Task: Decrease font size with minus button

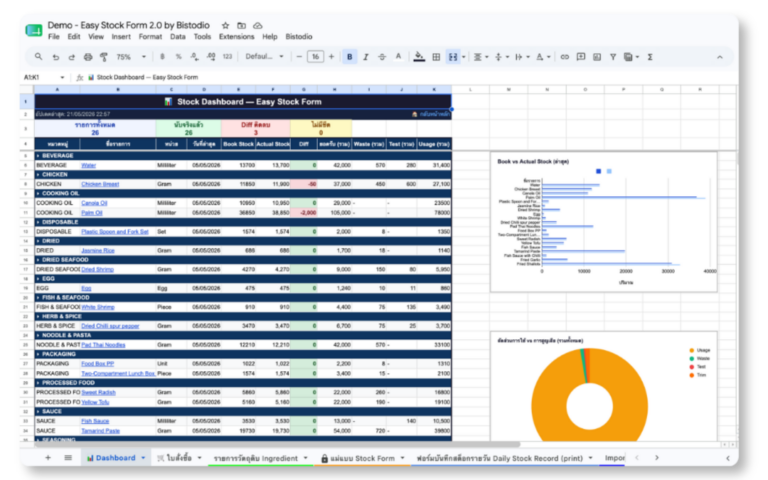Action: click(x=299, y=57)
